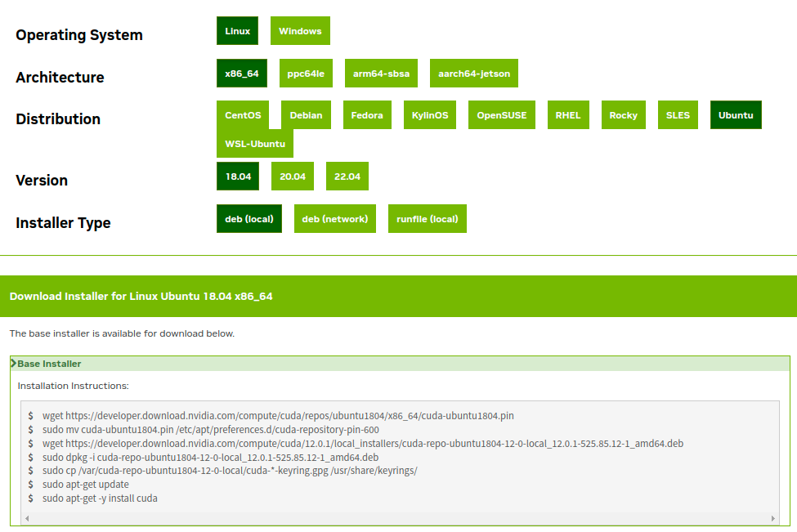Pick SLES distribution
The width and height of the screenshot is (797, 532).
pyautogui.click(x=678, y=115)
